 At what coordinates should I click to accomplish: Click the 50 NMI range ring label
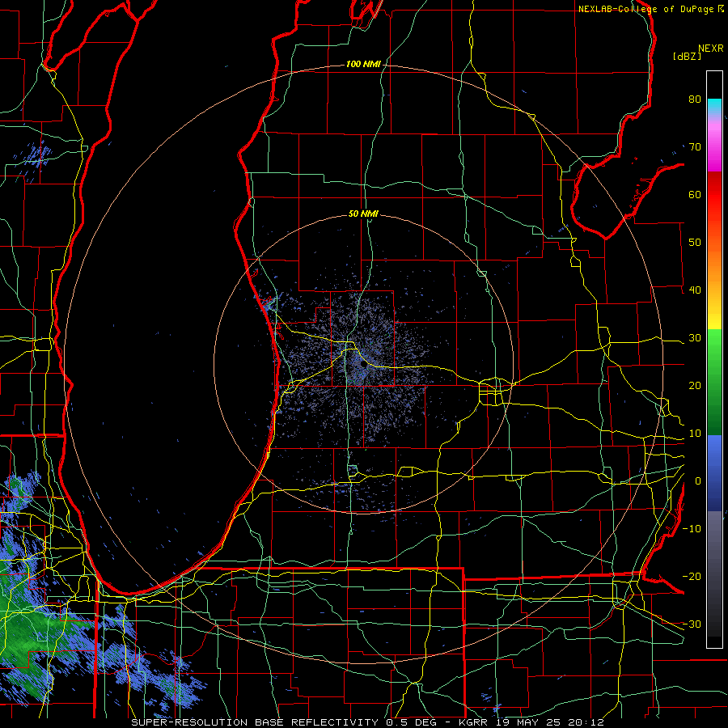pos(363,214)
